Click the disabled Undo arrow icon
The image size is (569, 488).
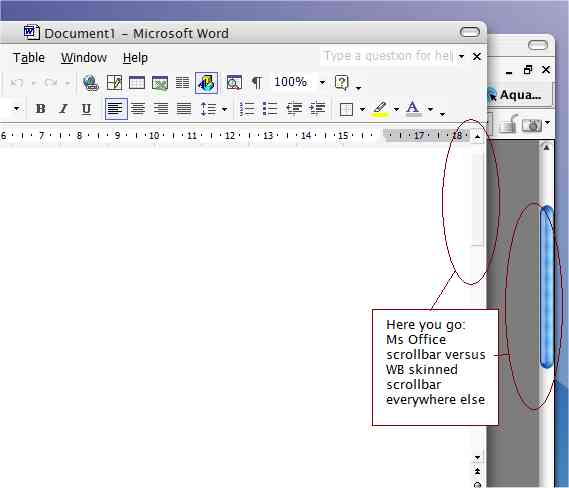pyautogui.click(x=17, y=83)
